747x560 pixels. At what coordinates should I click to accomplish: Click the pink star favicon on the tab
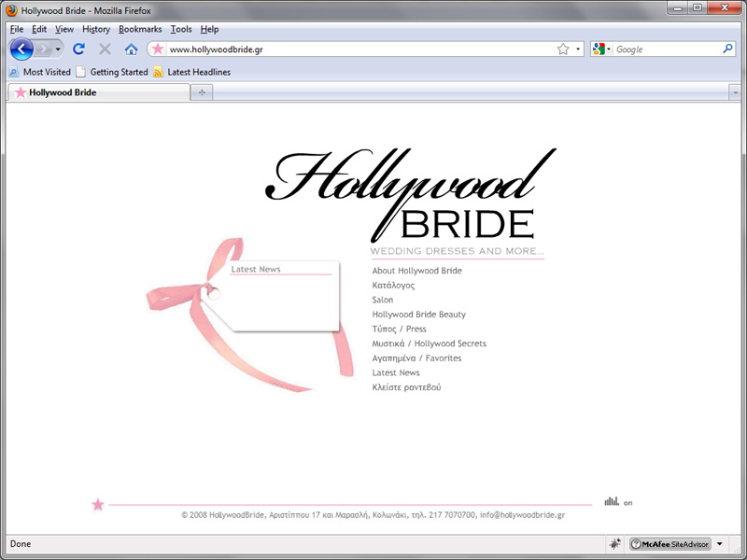(20, 92)
